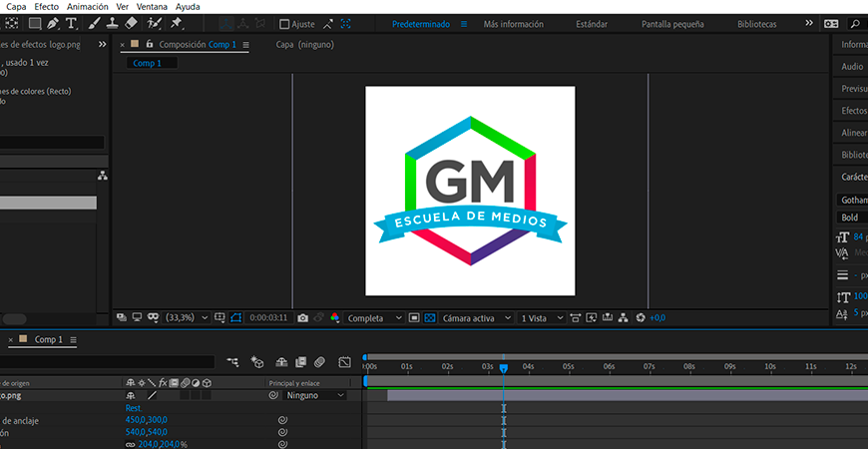
Task: Click the current time 0:00:03:11 field
Action: (x=268, y=317)
